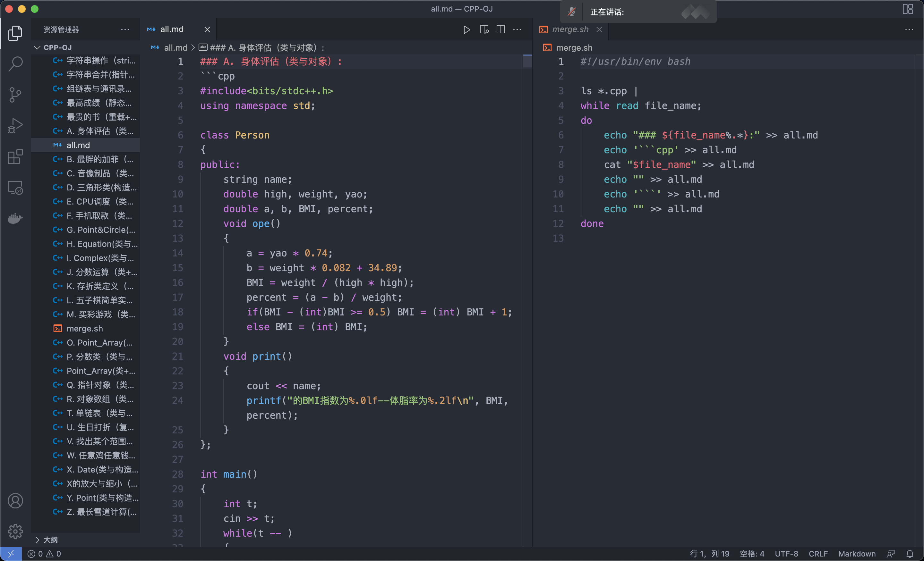Open file O. Point_Array in explorer

[x=85, y=342]
